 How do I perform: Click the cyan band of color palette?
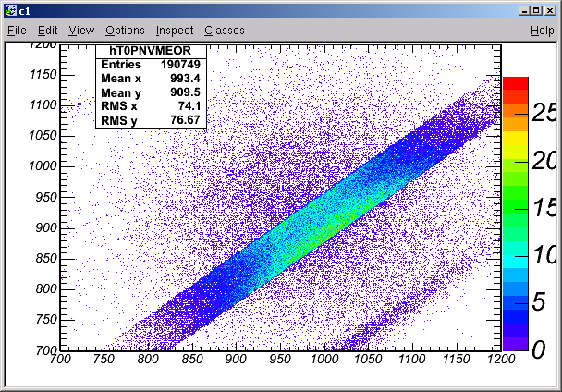coord(516,262)
